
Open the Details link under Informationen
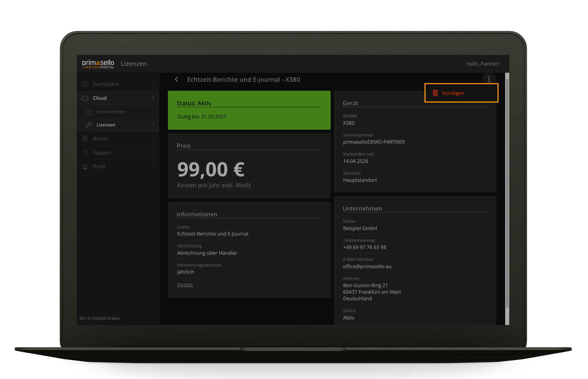[x=185, y=285]
